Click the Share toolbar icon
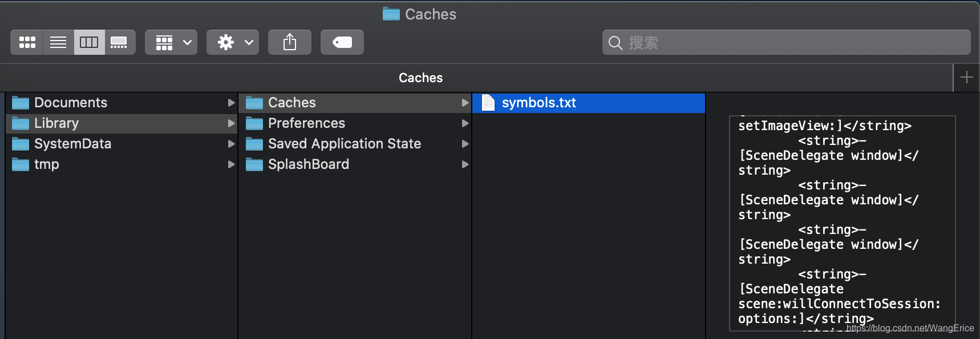This screenshot has height=339, width=980. [x=290, y=42]
